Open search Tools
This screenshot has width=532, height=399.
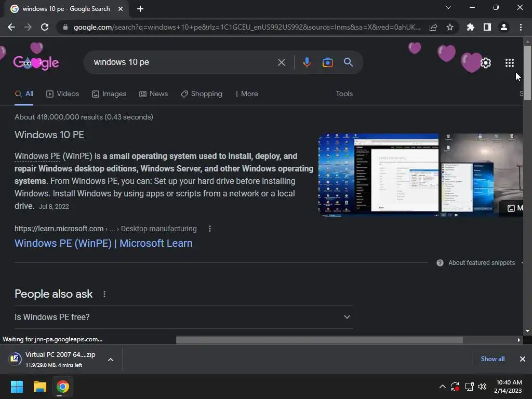point(344,94)
